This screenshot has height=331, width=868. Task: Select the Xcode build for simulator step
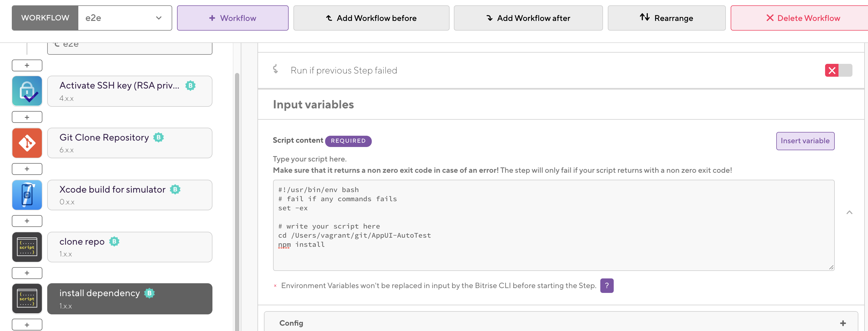coord(130,195)
